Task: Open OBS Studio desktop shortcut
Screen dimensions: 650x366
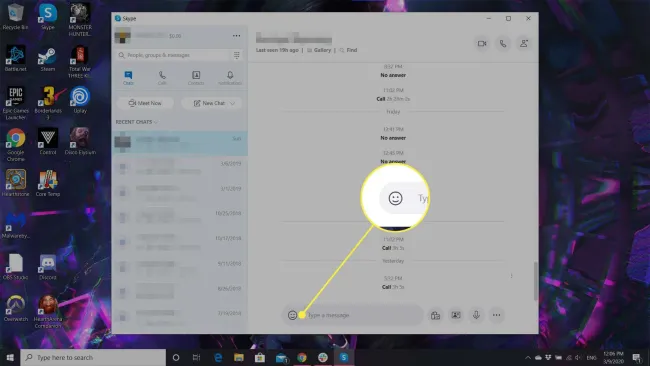Action: [x=15, y=267]
